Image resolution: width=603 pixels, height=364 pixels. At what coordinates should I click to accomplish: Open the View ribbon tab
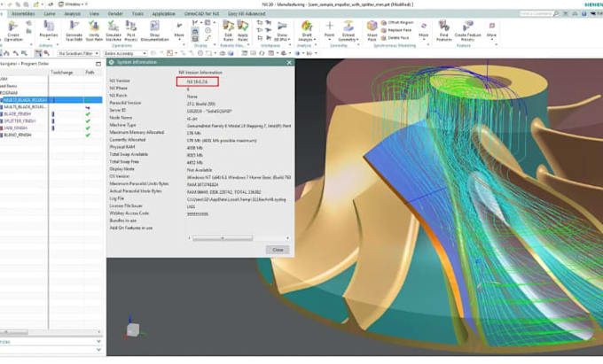(x=94, y=14)
